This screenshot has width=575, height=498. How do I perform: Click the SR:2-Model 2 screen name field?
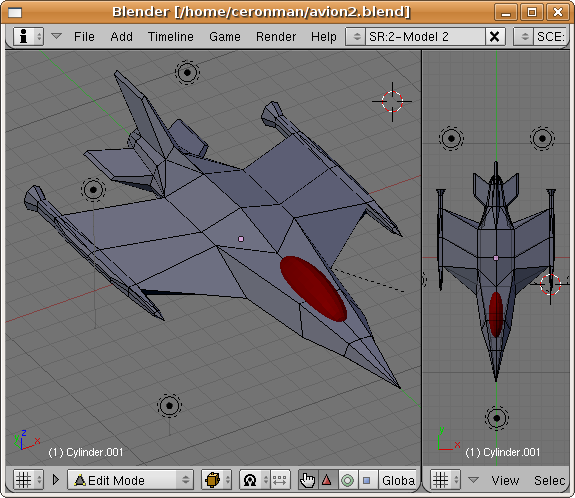pos(425,37)
